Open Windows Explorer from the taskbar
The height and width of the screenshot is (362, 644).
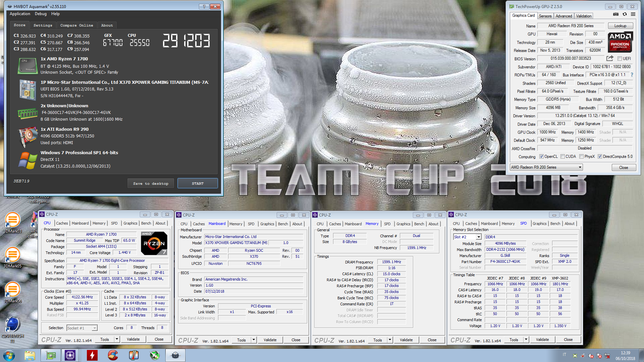click(30, 355)
